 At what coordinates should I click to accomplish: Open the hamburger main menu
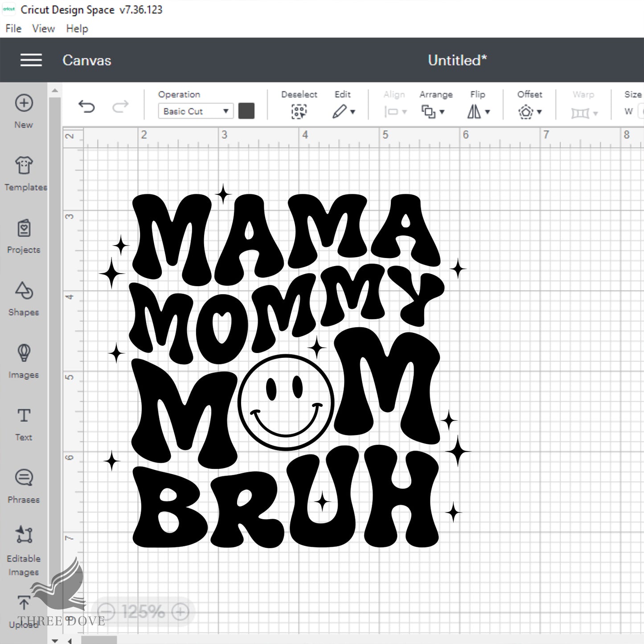coord(31,60)
